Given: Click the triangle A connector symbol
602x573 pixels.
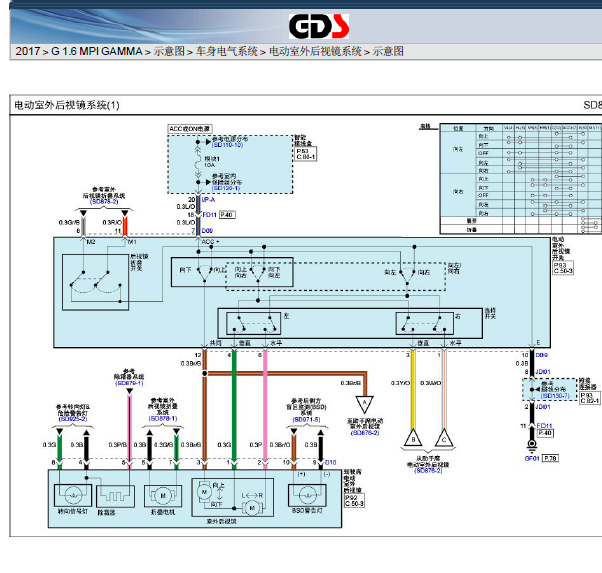Looking at the screenshot, I should 364,404.
